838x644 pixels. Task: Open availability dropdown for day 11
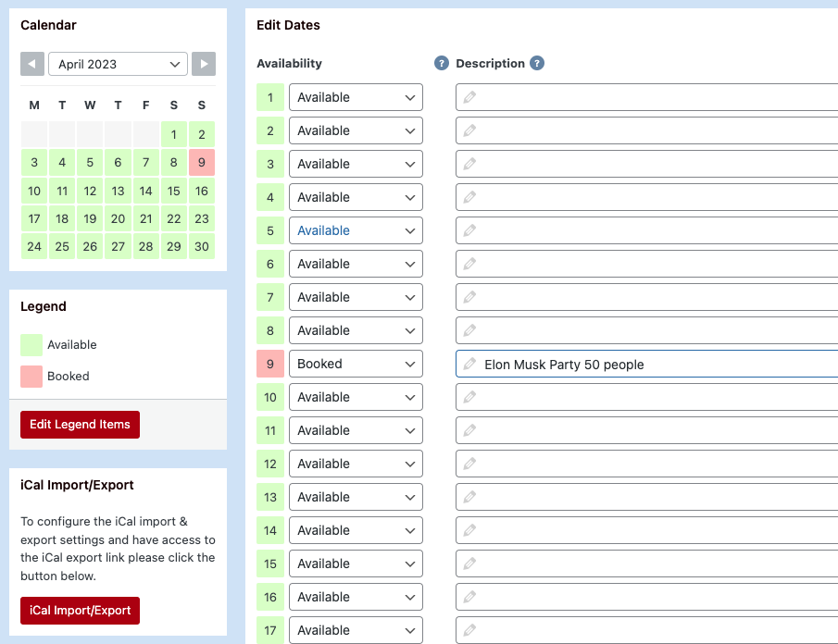(356, 430)
